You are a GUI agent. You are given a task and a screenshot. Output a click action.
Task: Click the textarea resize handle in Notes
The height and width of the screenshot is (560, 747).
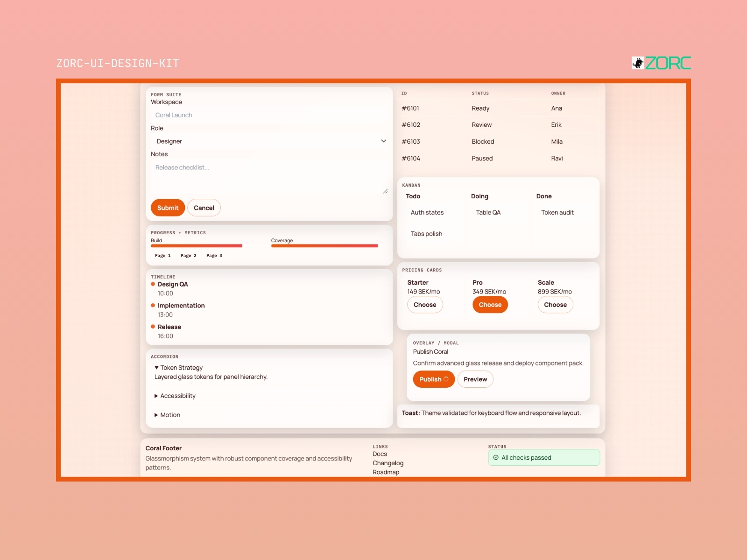click(x=385, y=191)
